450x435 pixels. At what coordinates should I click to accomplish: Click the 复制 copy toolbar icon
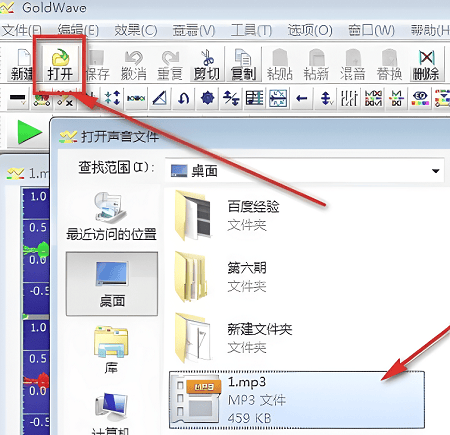click(x=243, y=65)
